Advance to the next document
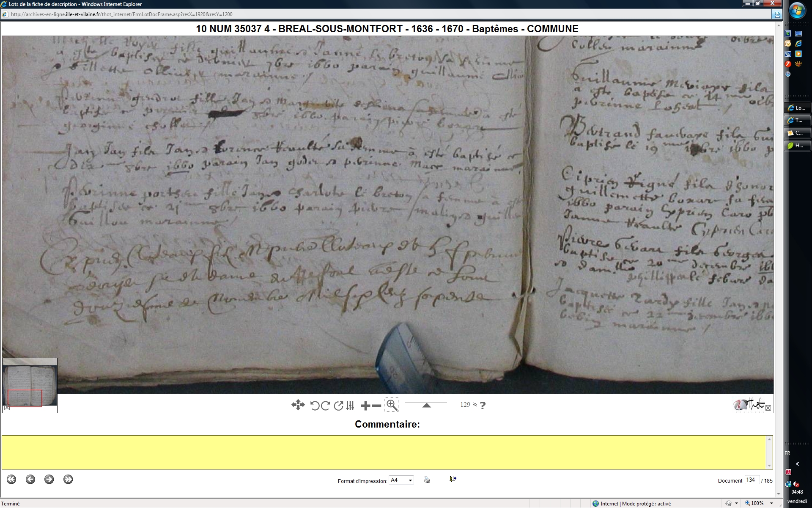The width and height of the screenshot is (812, 508). (49, 479)
